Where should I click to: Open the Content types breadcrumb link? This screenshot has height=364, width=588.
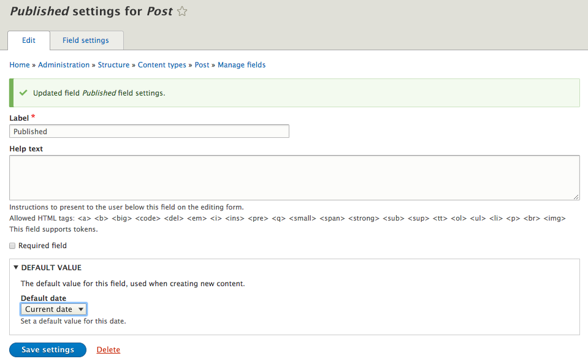click(x=162, y=65)
